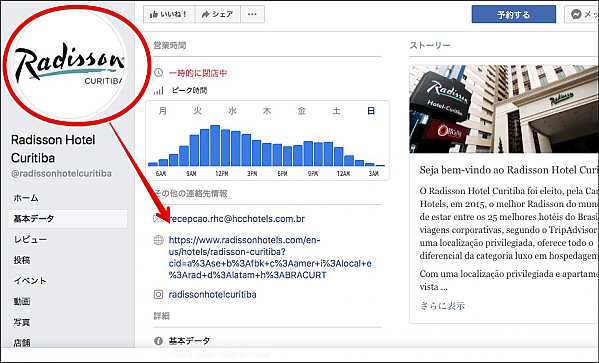This screenshot has height=363, width=599.
Task: Click the blue 予約する booking button
Action: pyautogui.click(x=513, y=15)
